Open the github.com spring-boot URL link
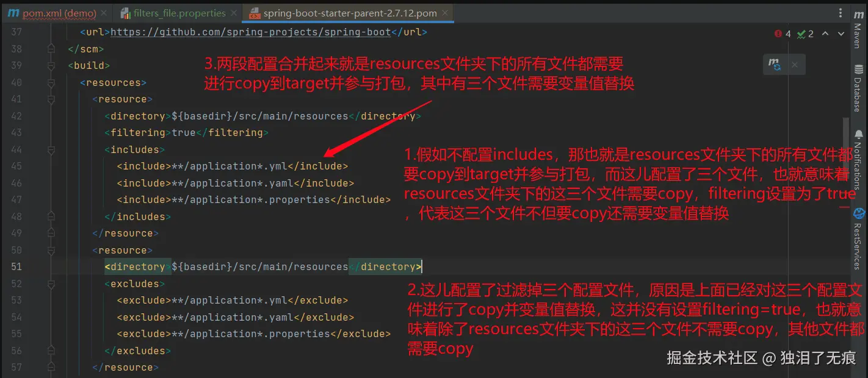The image size is (868, 378). point(250,32)
